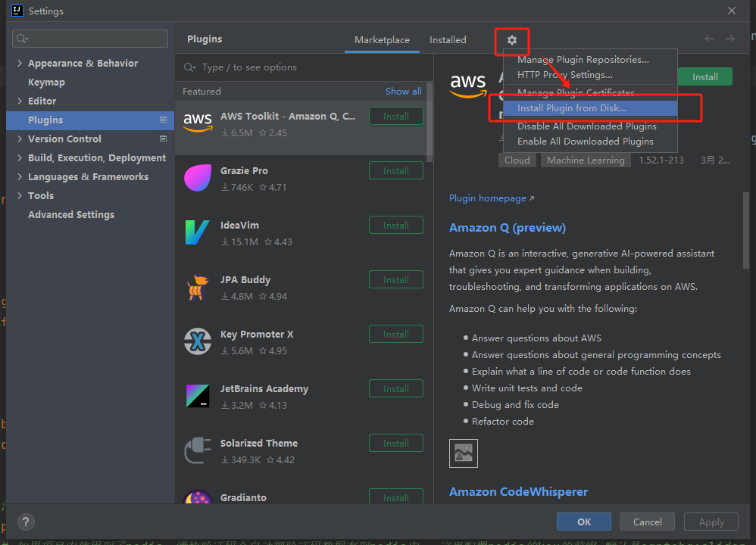756x545 pixels.
Task: Choose Enable All Downloaded Plugins
Action: (x=590, y=142)
